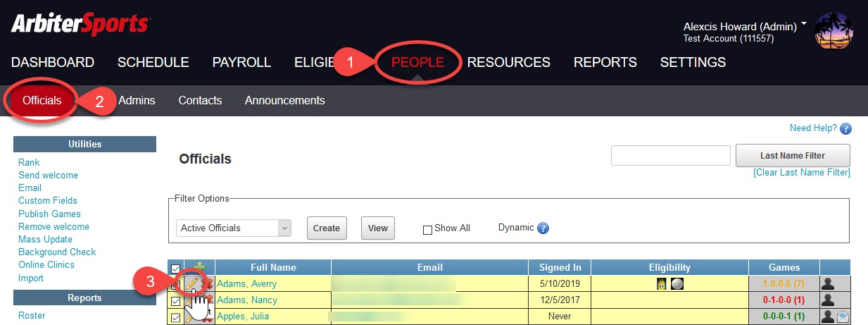Enable the Show All checkbox
This screenshot has width=868, height=325.
coord(427,229)
